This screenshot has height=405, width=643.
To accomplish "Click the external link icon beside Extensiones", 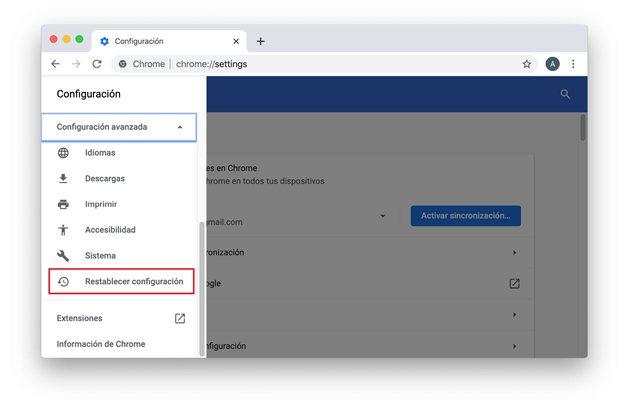I will point(180,319).
